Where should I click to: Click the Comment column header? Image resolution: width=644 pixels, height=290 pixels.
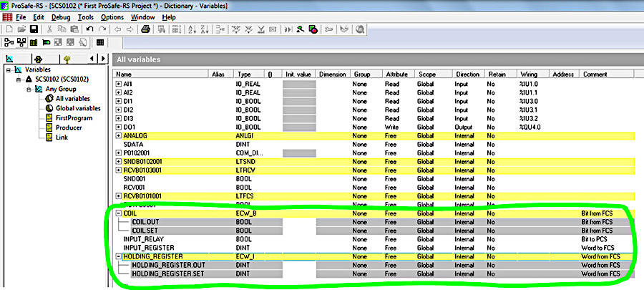[607, 74]
